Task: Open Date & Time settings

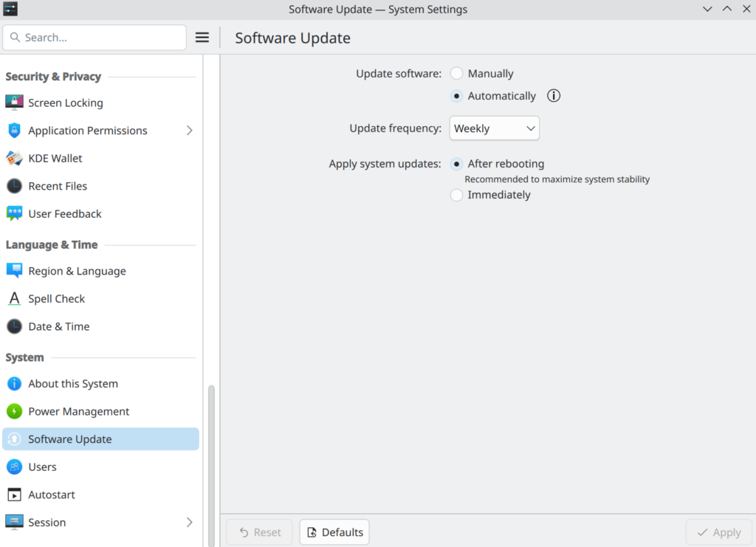Action: (100, 326)
